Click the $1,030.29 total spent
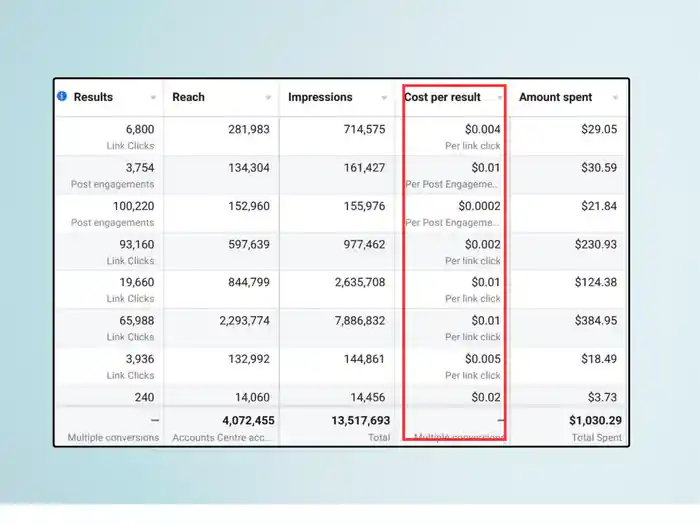This screenshot has width=700, height=525. click(596, 421)
